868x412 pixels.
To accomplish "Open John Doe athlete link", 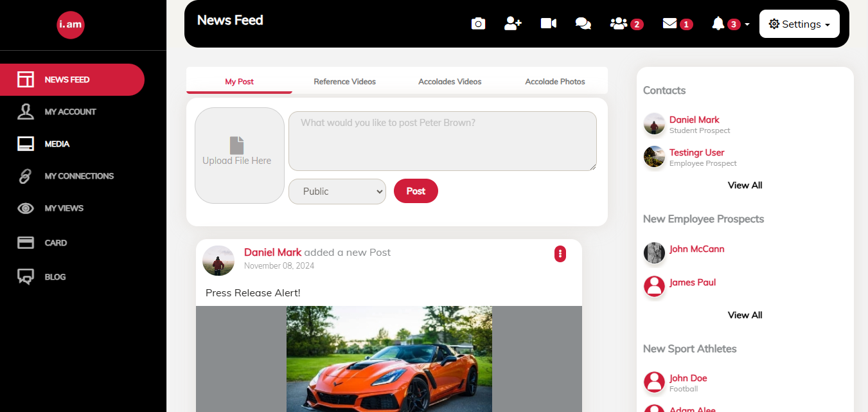I will tap(688, 378).
